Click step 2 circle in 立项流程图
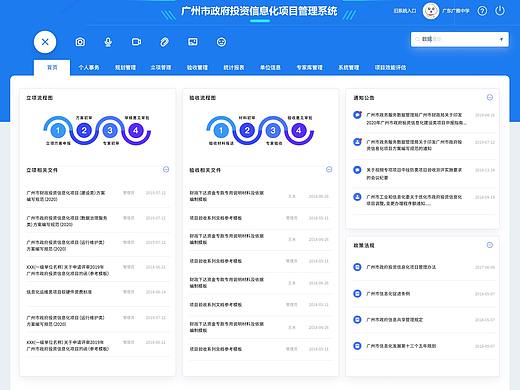520x390 pixels. pyautogui.click(x=84, y=130)
